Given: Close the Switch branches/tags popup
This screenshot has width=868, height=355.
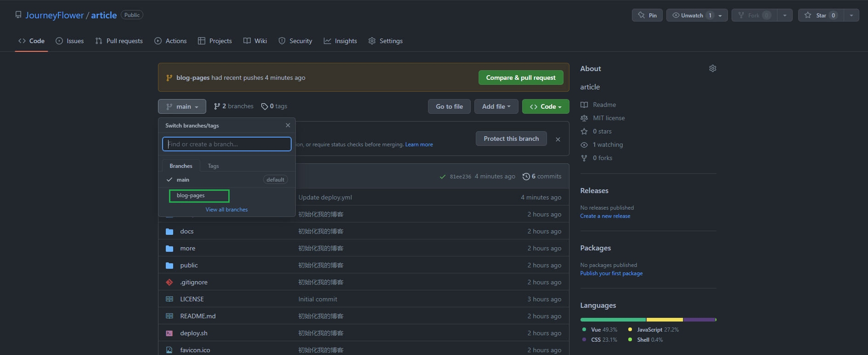Looking at the screenshot, I should (x=288, y=125).
